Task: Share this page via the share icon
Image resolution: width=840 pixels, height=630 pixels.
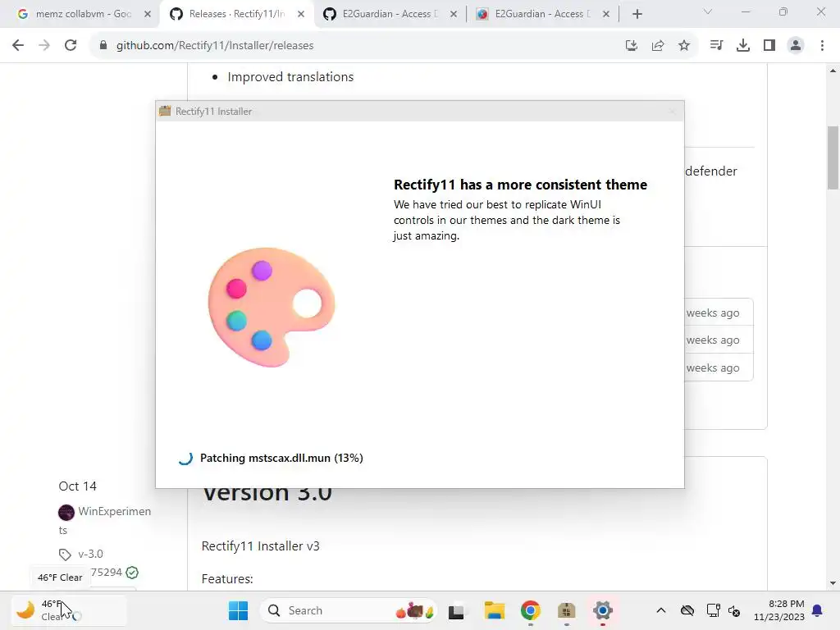Action: point(658,46)
